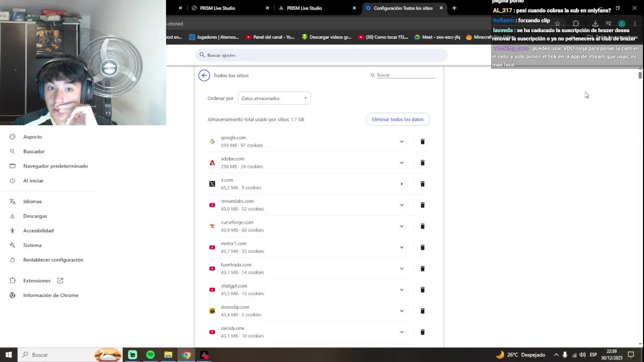Open Spotify from the taskbar
644x362 pixels.
pos(150,355)
